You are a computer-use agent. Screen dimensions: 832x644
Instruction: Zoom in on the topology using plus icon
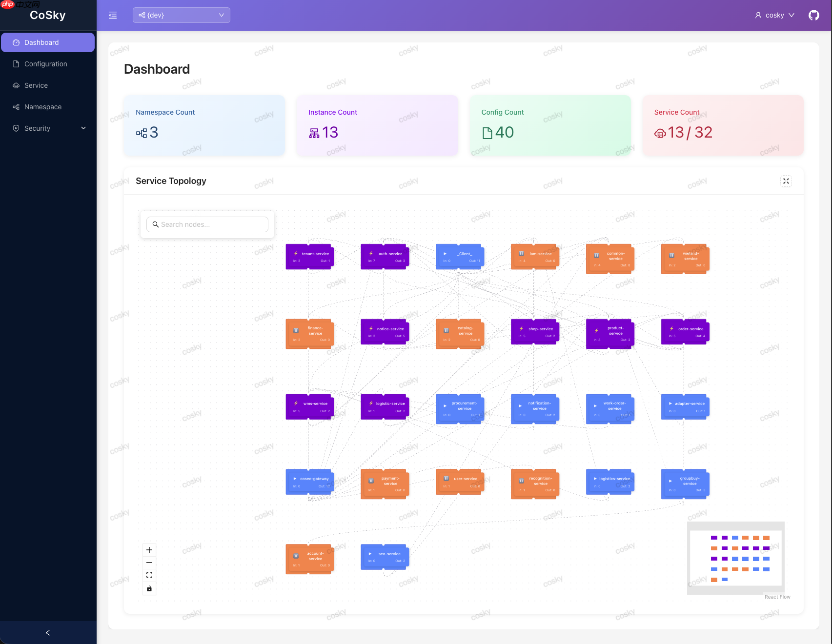click(149, 550)
